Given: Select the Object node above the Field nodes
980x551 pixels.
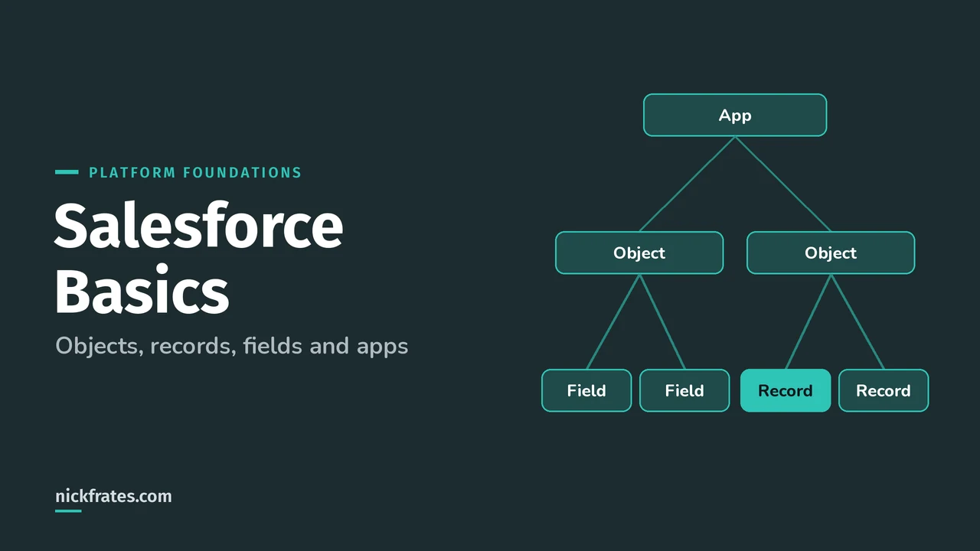Looking at the screenshot, I should pos(639,253).
